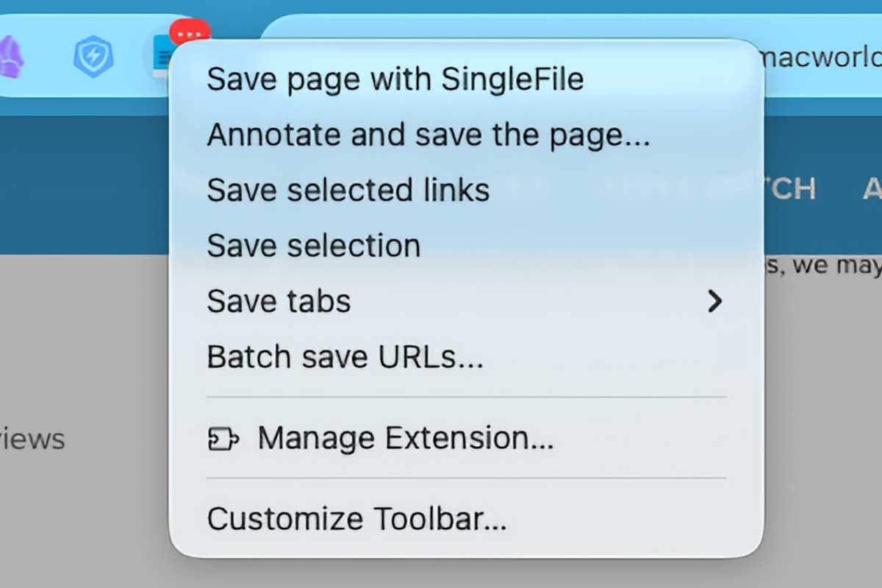Viewport: 882px width, 588px height.
Task: Click the navigation link ending in "TCH"
Action: tap(790, 189)
